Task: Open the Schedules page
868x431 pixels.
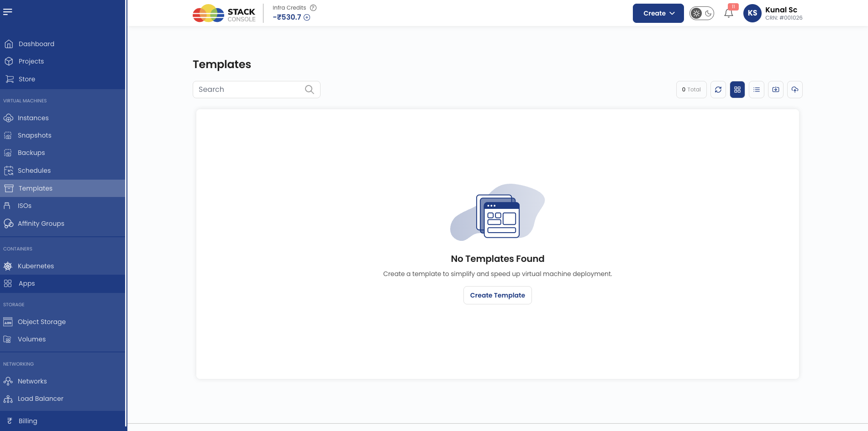Action: 63,170
